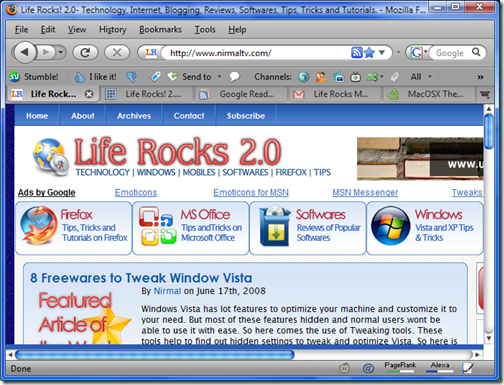504x385 pixels.
Task: Click Home in the site navigation
Action: pos(37,116)
